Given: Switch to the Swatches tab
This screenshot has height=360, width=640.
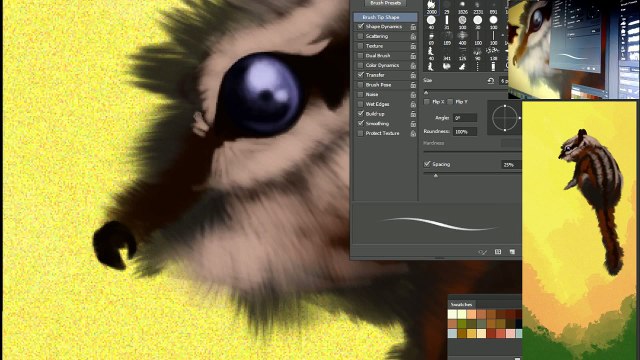Looking at the screenshot, I should coord(462,304).
